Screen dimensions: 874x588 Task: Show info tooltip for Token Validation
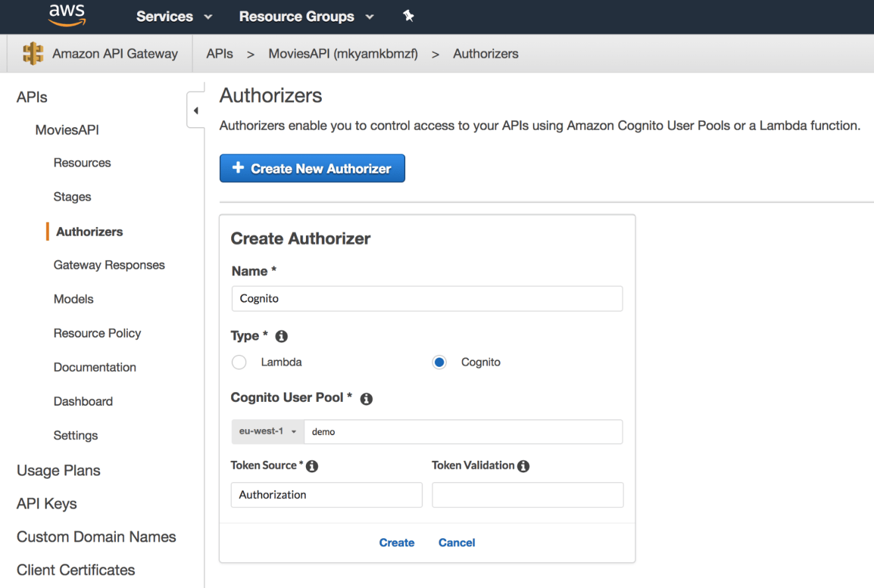[524, 466]
